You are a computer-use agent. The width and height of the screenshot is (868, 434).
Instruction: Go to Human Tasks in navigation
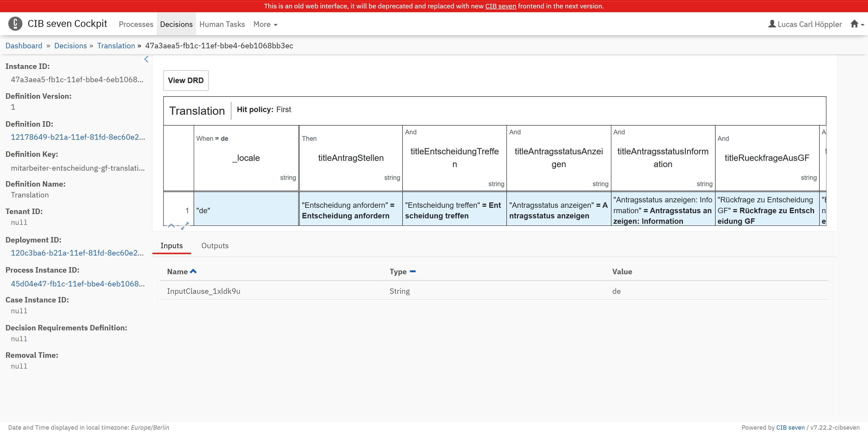point(222,24)
